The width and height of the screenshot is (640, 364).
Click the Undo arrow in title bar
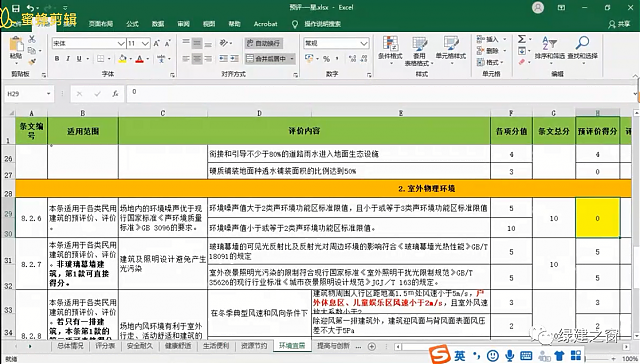click(x=30, y=8)
